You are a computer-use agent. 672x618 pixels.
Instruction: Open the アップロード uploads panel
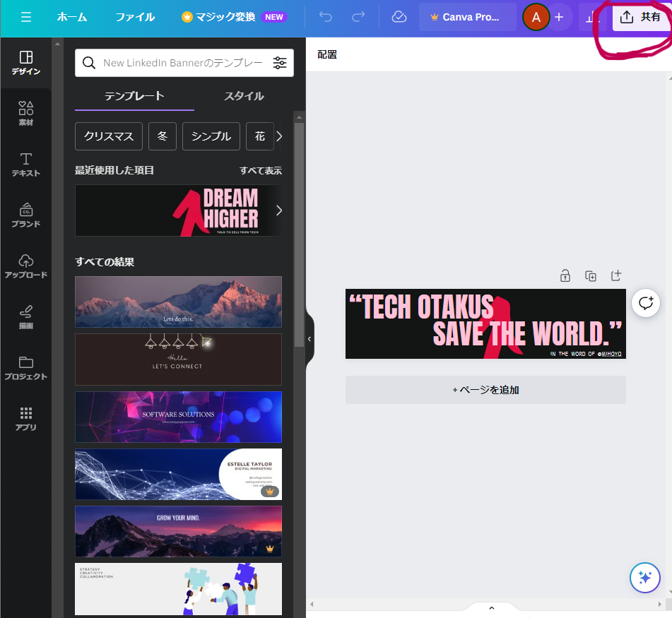(x=26, y=266)
